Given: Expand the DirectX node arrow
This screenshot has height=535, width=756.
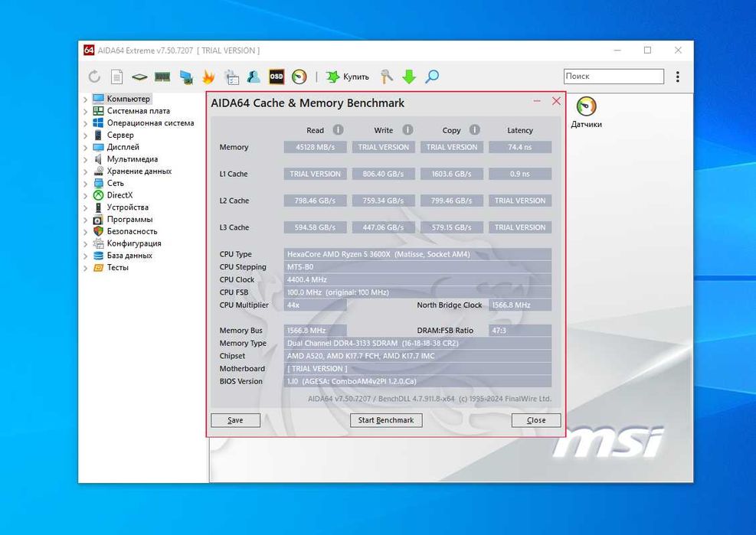Looking at the screenshot, I should pos(85,196).
